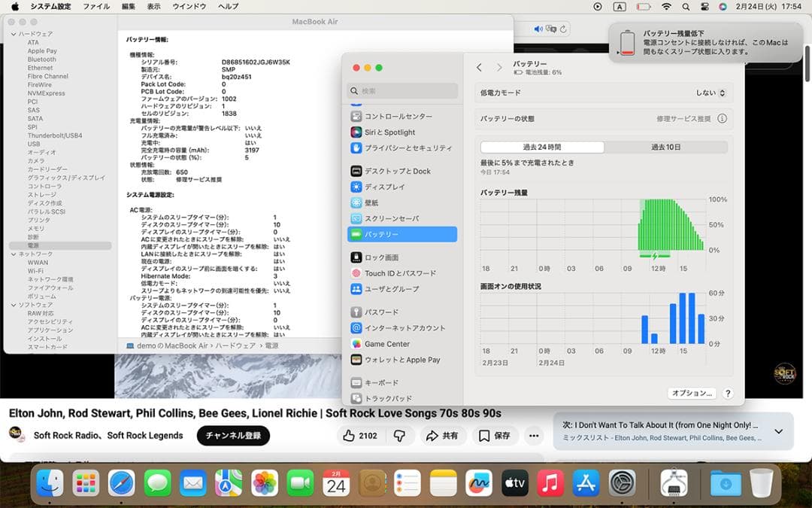Open ディスプレイ settings from the sidebar
Image resolution: width=812 pixels, height=508 pixels.
pyautogui.click(x=386, y=186)
